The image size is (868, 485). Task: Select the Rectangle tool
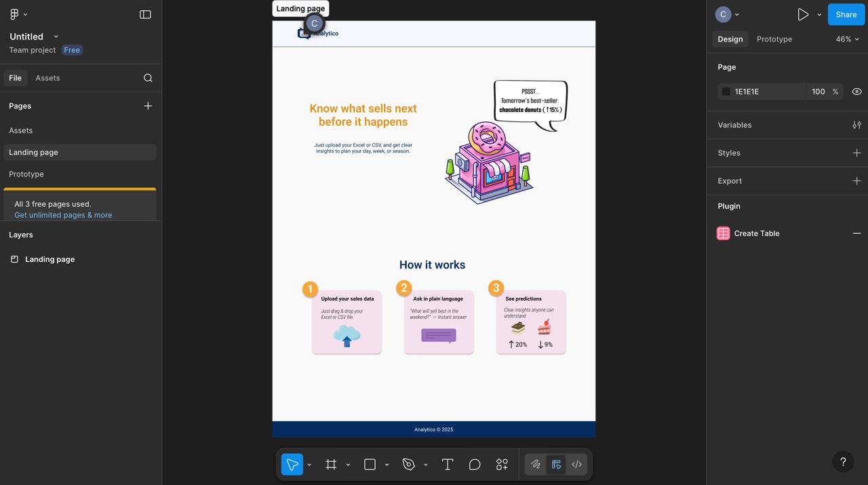click(370, 464)
